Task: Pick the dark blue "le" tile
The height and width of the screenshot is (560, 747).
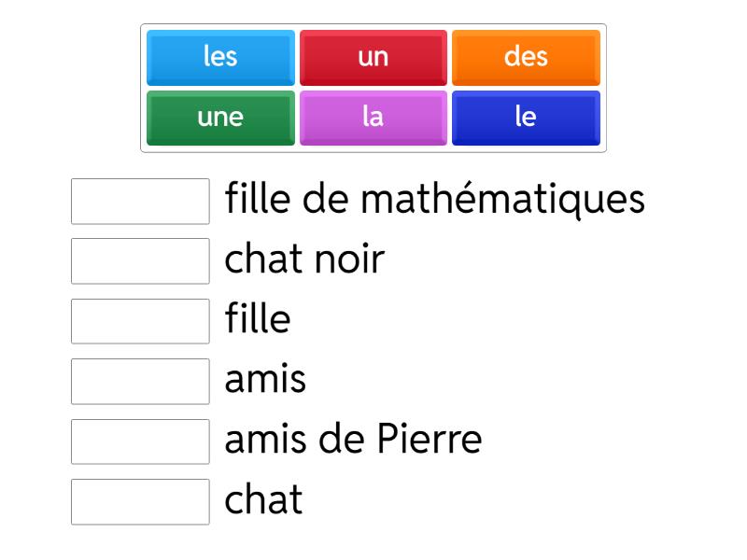Action: [x=526, y=118]
